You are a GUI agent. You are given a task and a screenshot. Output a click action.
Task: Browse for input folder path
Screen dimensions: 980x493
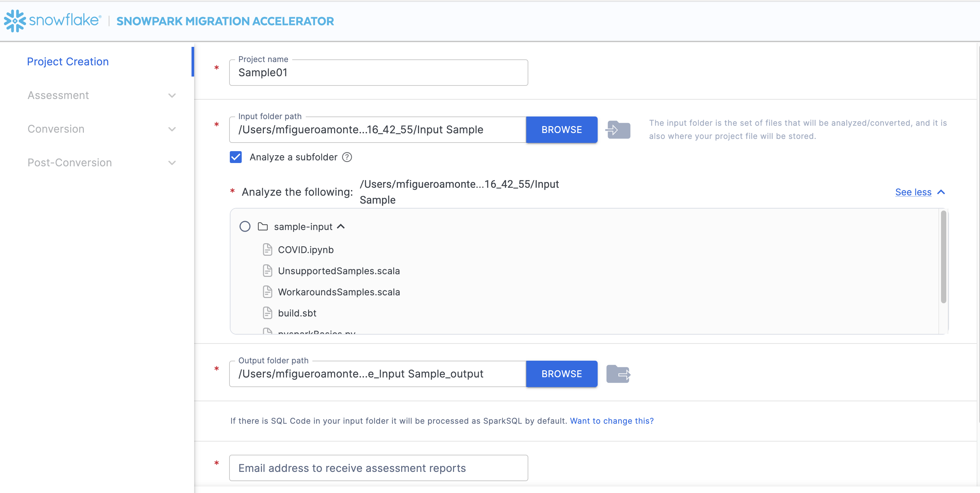(561, 130)
